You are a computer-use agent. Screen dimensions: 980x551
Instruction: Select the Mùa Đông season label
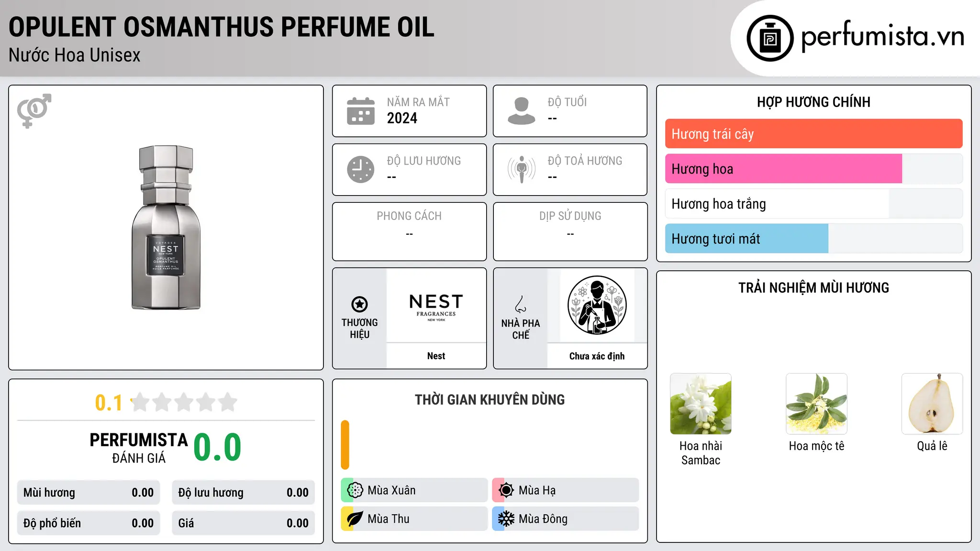[543, 519]
